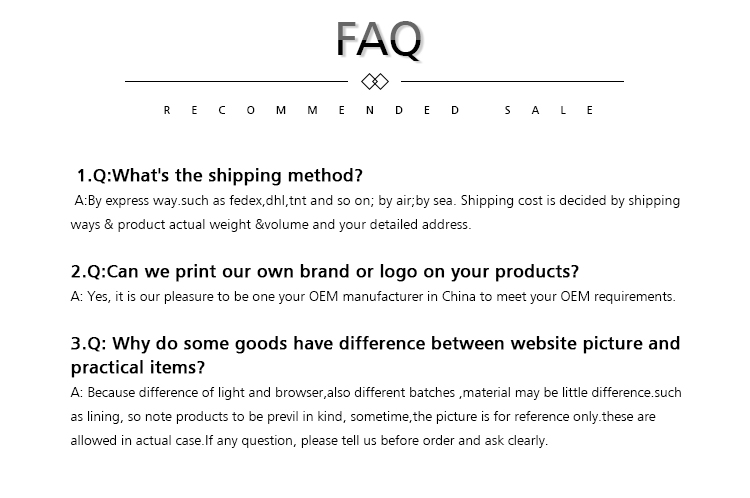This screenshot has height=498, width=750.
Task: Click the double diamond divider icon
Action: click(x=375, y=81)
